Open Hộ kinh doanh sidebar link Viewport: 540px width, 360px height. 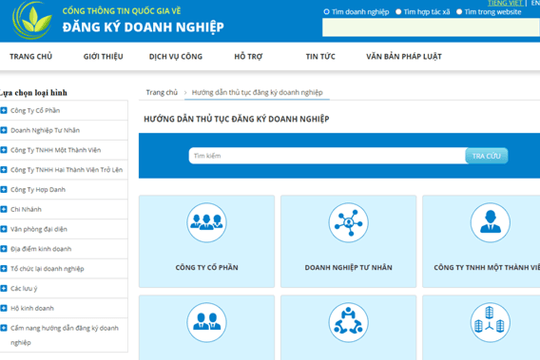pyautogui.click(x=32, y=308)
